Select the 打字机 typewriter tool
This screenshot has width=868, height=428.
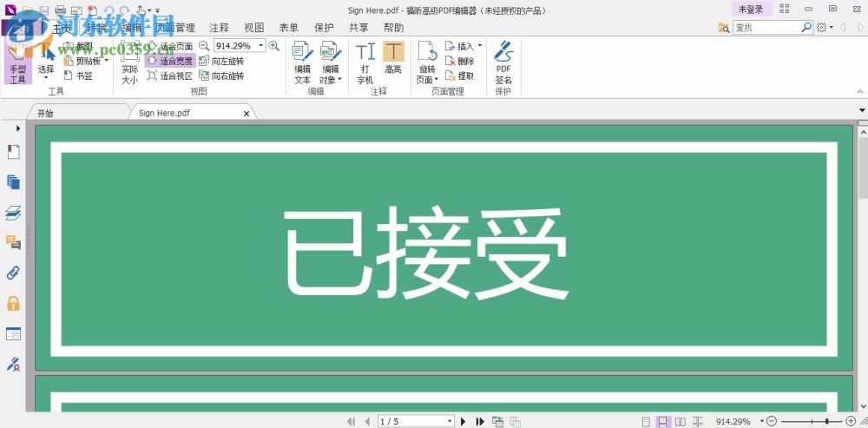click(x=365, y=62)
